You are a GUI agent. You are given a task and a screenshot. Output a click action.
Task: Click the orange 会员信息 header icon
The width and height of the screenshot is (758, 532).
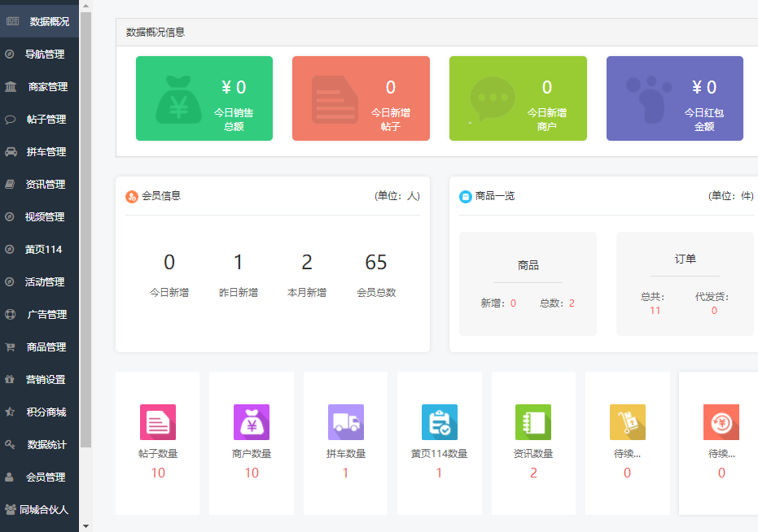pyautogui.click(x=132, y=196)
